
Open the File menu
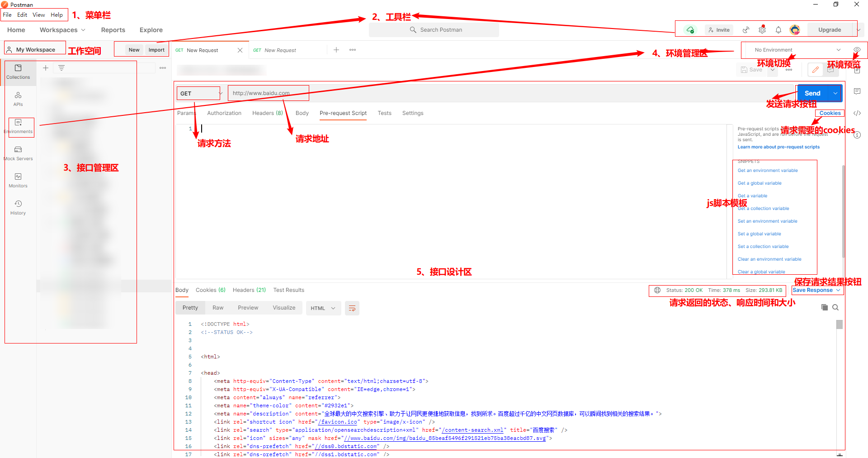pyautogui.click(x=7, y=15)
